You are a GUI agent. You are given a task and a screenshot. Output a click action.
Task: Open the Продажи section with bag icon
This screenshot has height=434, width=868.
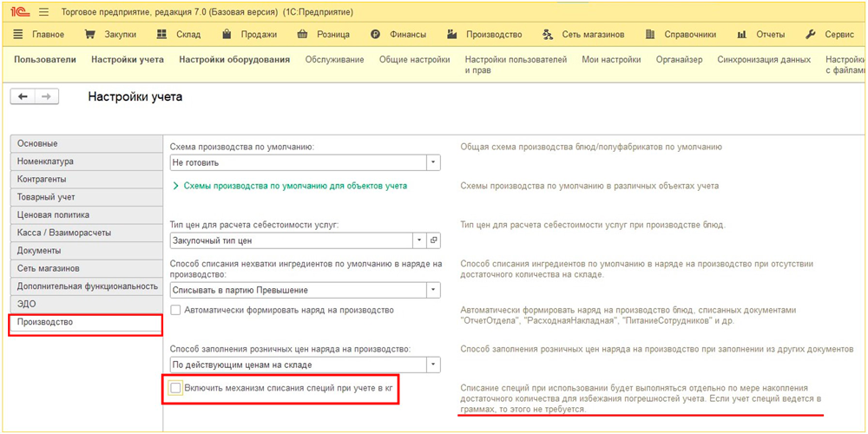[250, 35]
